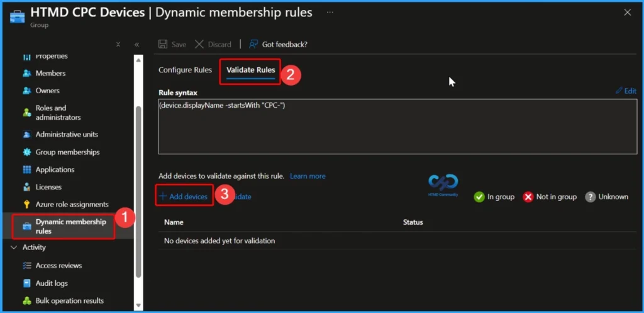644x313 pixels.
Task: Click the Administrative units icon
Action: tap(26, 135)
